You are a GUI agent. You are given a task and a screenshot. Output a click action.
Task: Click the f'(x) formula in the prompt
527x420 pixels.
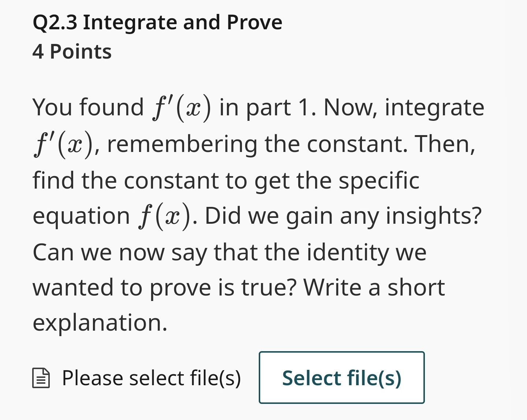pyautogui.click(x=180, y=107)
